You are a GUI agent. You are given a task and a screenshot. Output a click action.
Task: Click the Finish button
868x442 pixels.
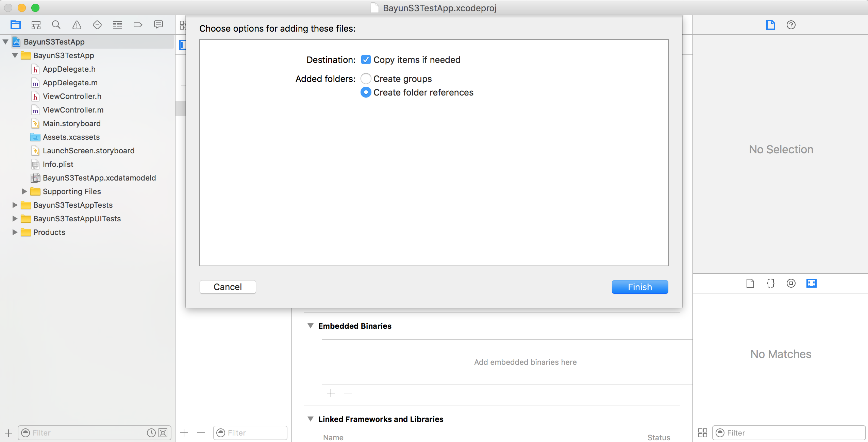click(x=639, y=287)
